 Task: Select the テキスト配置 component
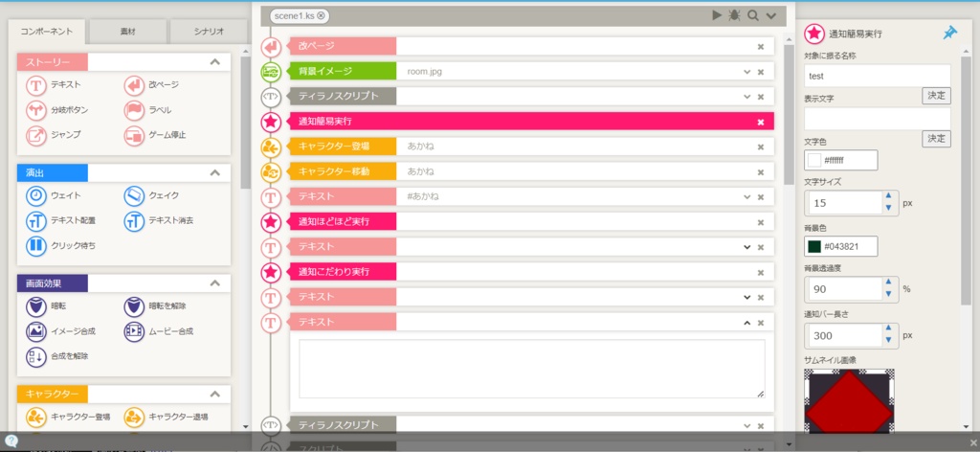pyautogui.click(x=60, y=220)
